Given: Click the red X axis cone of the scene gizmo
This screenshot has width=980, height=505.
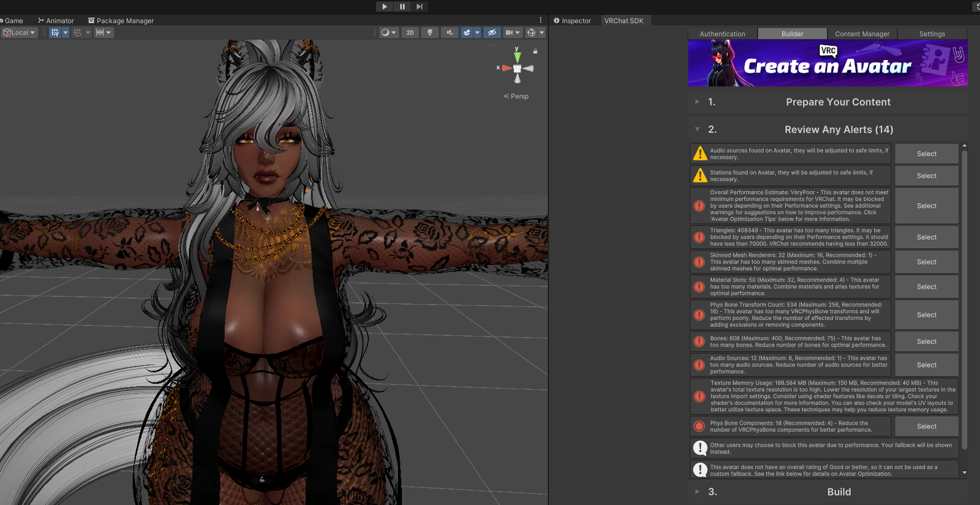Looking at the screenshot, I should (507, 68).
